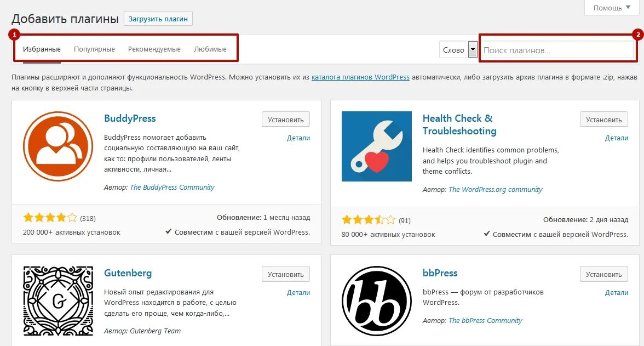Click the 200 000+ активных установок text

coord(71,232)
